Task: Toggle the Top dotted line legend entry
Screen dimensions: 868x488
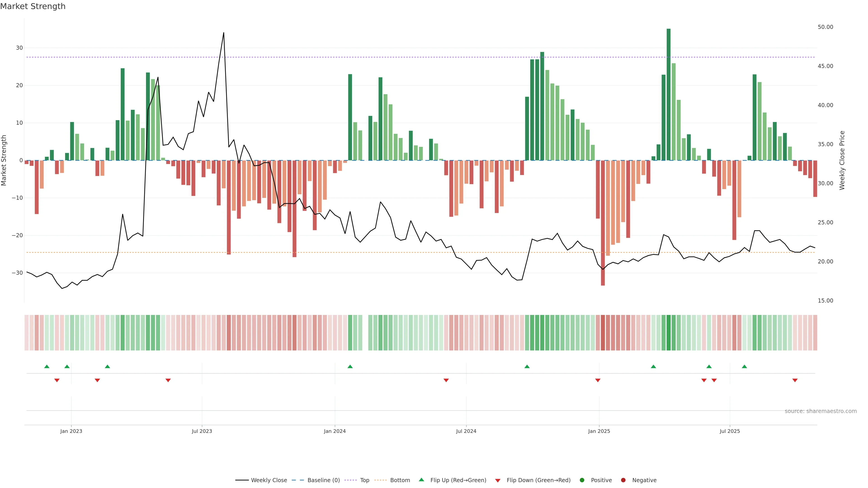Action: coord(365,480)
